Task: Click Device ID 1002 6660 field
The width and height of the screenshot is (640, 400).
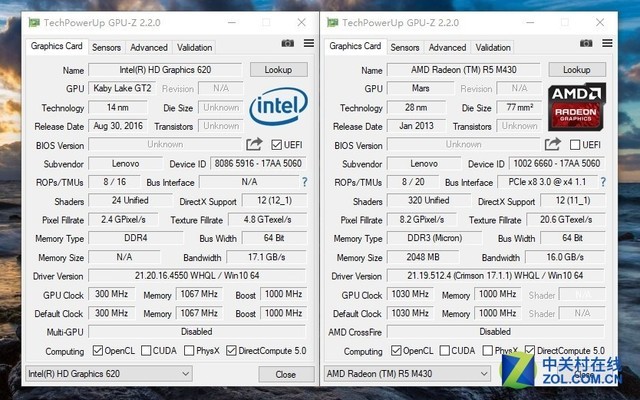Action: pos(557,163)
